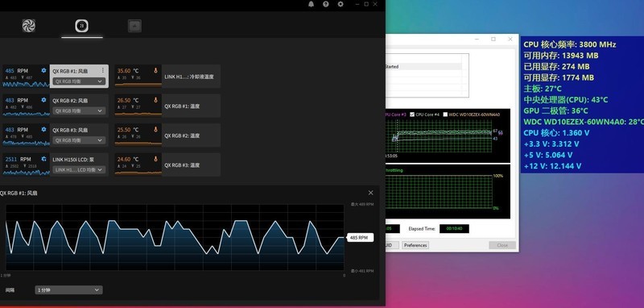644x308 pixels.
Task: Expand QX RGB #2 fan profile dropdown
Action: point(79,110)
